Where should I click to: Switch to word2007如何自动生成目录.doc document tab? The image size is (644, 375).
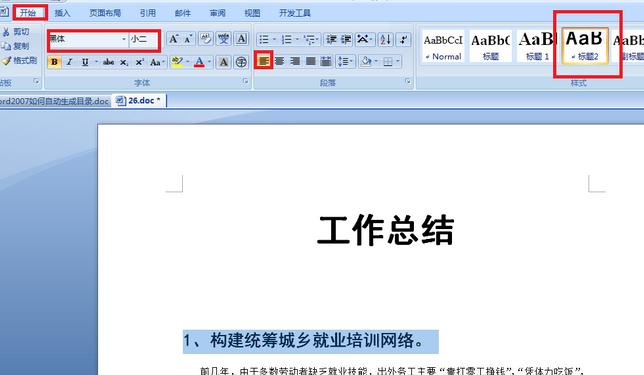click(55, 101)
